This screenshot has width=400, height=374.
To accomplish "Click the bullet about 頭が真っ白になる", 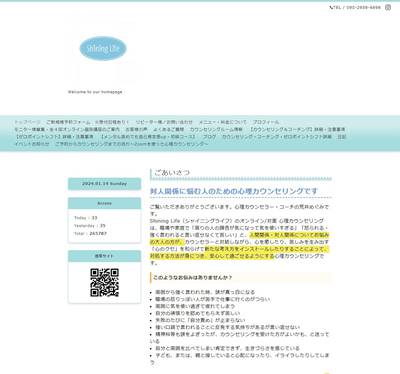I will coord(205,292).
